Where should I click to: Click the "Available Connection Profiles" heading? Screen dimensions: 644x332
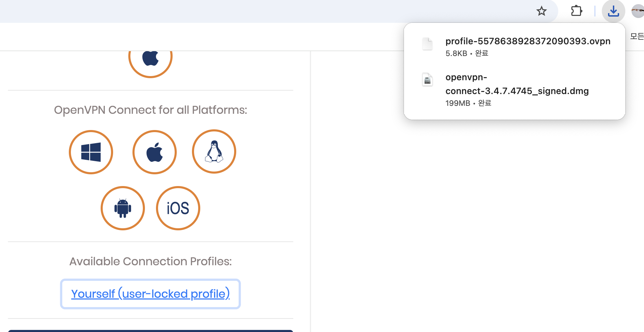(150, 261)
